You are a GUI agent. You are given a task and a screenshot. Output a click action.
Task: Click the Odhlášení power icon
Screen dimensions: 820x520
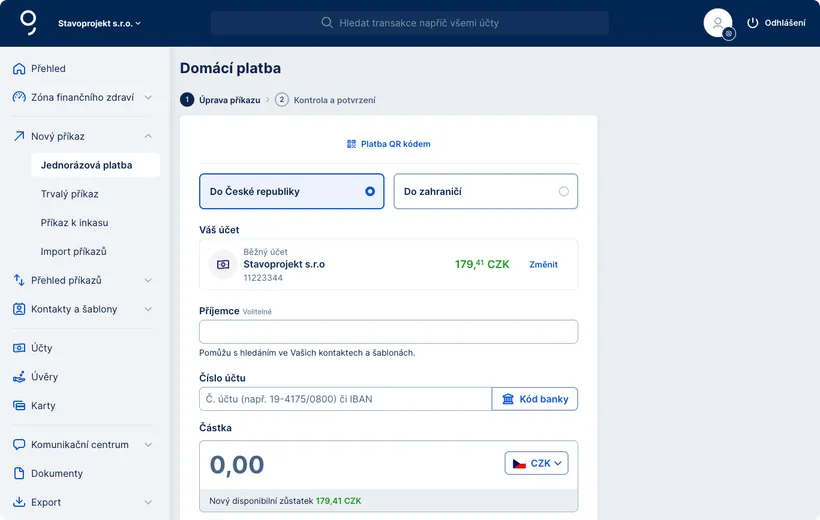(x=753, y=23)
